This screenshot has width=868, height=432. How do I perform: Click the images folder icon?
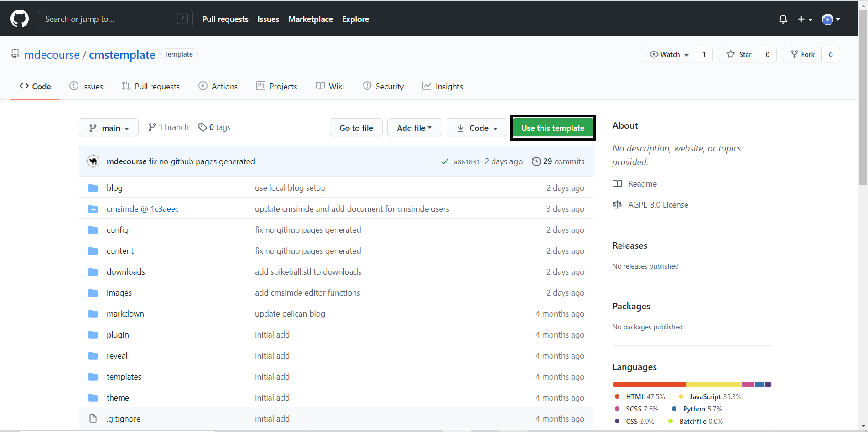pos(93,293)
